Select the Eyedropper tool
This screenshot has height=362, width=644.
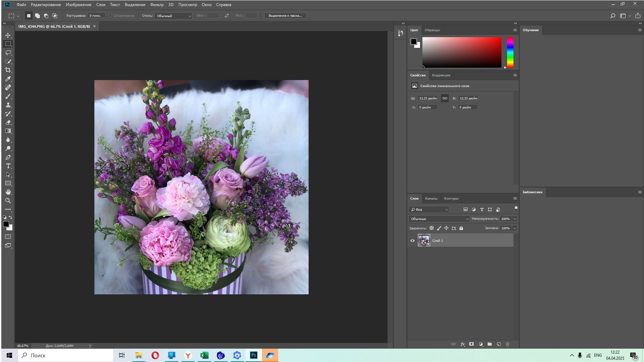(8, 79)
